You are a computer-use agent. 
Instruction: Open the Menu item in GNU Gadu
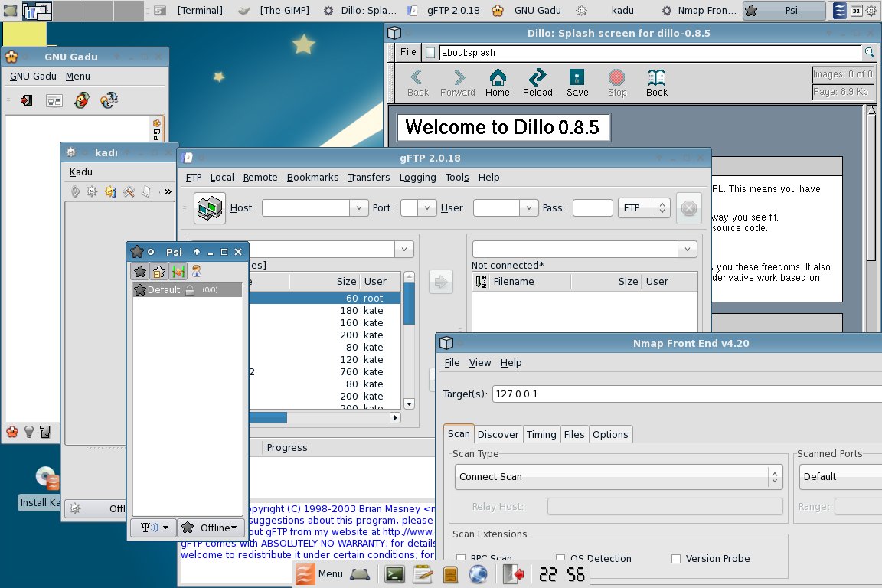click(x=77, y=77)
